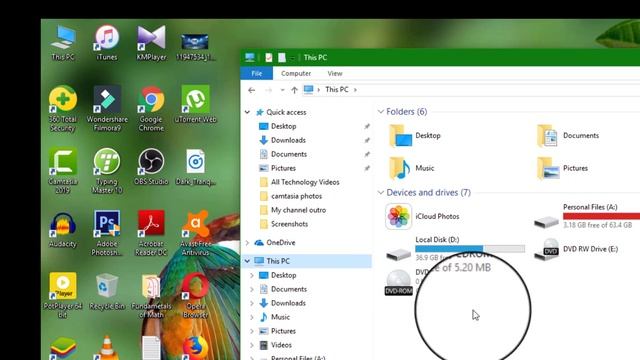Select the DVD RW Drive (E:) icon

tap(546, 249)
